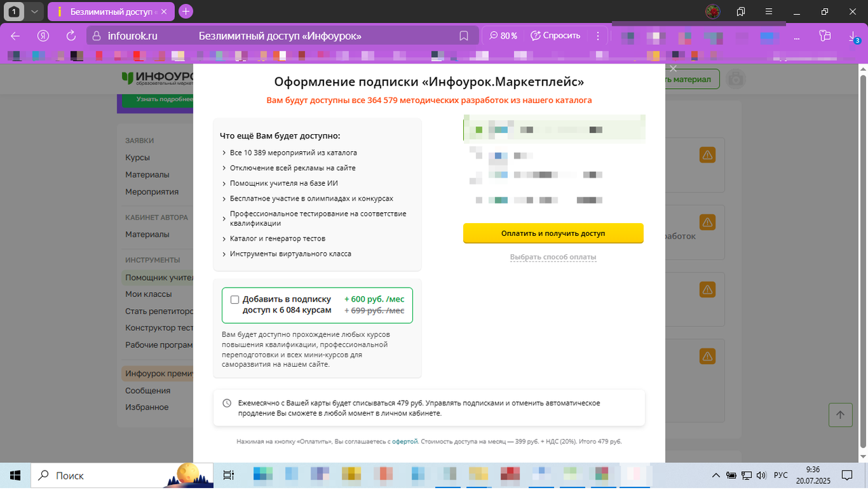This screenshot has width=868, height=499.
Task: Open the browser tab counter
Action: [x=14, y=12]
